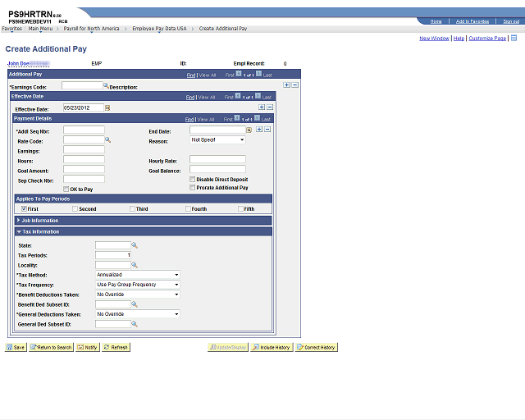Open the State lookup magnifier
Image resolution: width=525 pixels, height=420 pixels.
click(135, 245)
